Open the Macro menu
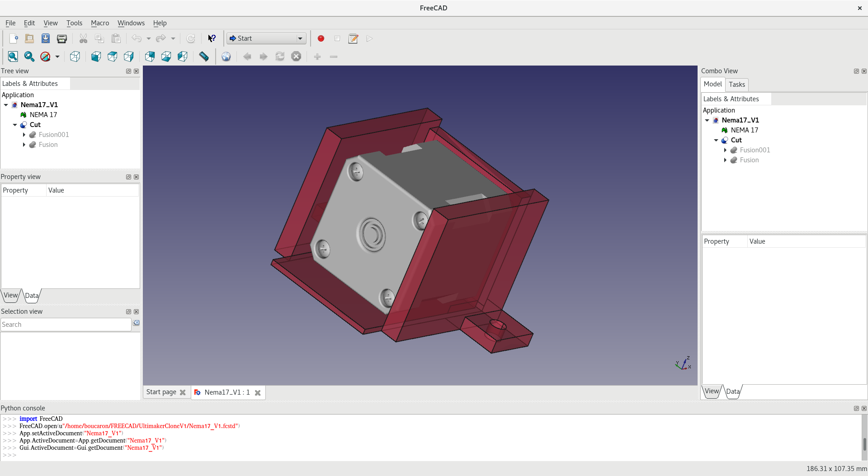 (x=100, y=23)
